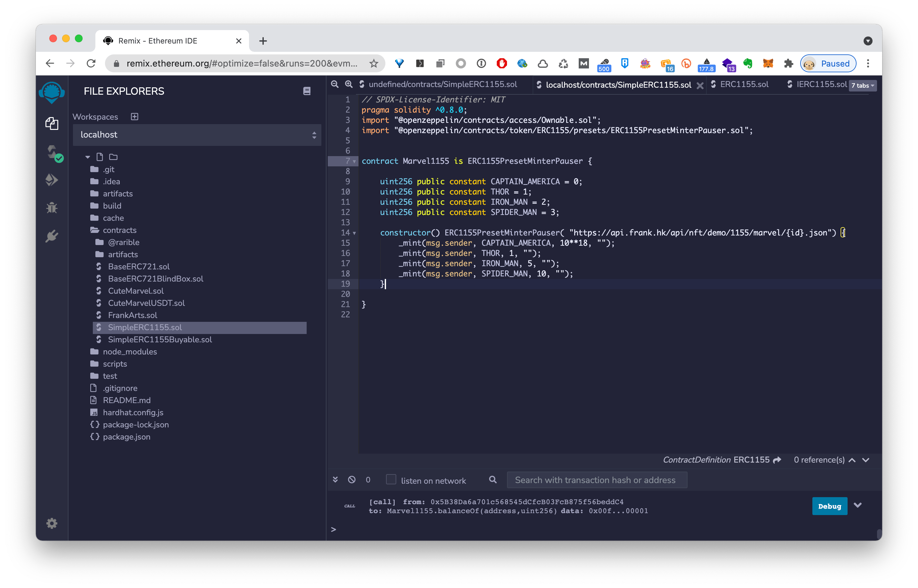Click the Settings gear icon
918x588 pixels.
pos(52,523)
